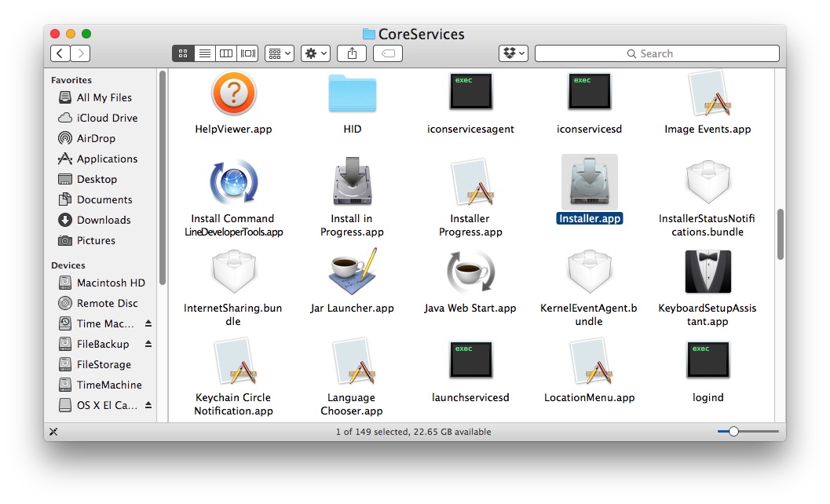The image size is (830, 504).
Task: Go to Downloads in the sidebar
Action: point(103,220)
